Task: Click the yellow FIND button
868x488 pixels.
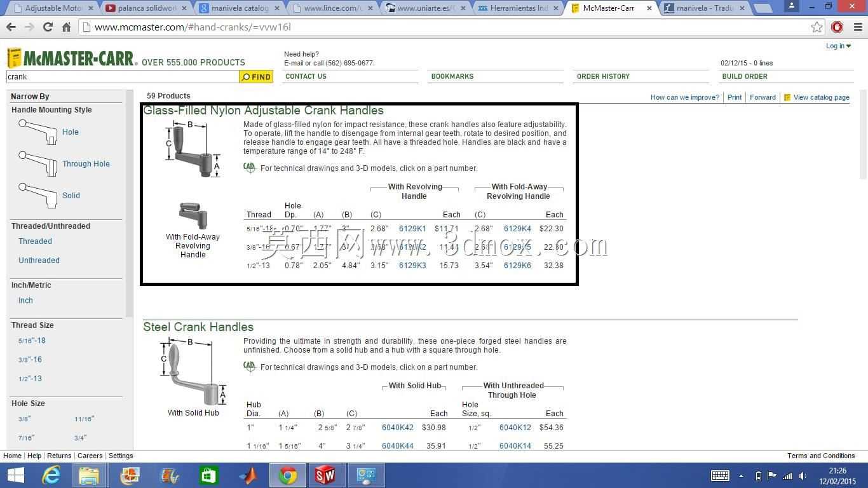Action: coord(256,77)
